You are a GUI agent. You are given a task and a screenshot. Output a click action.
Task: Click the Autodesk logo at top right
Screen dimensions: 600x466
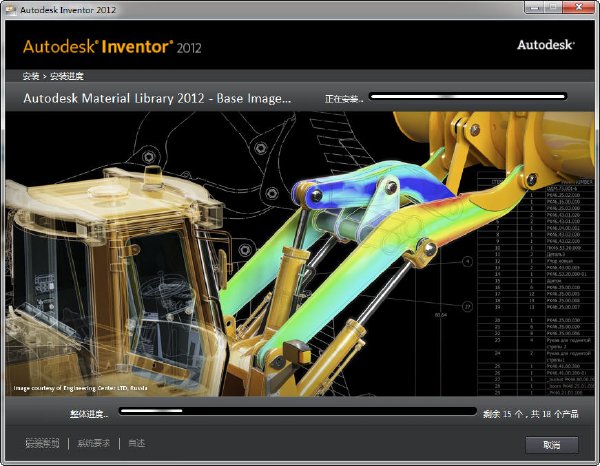[546, 45]
